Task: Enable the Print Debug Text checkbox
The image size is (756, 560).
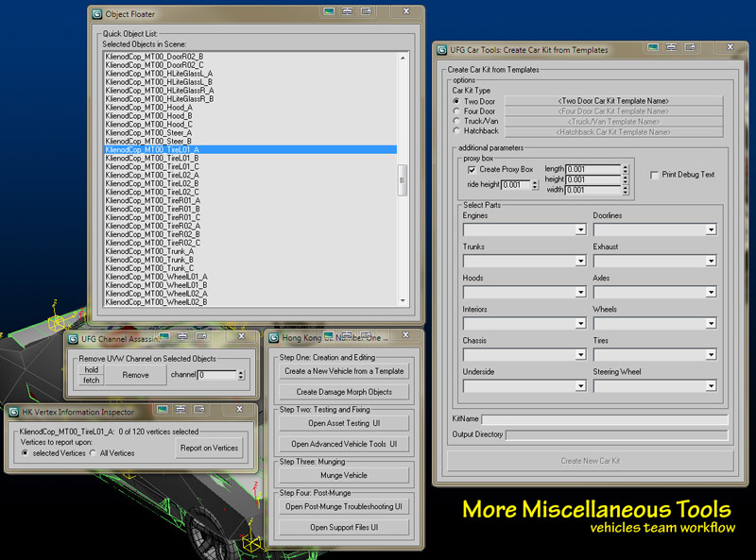Action: click(x=654, y=175)
